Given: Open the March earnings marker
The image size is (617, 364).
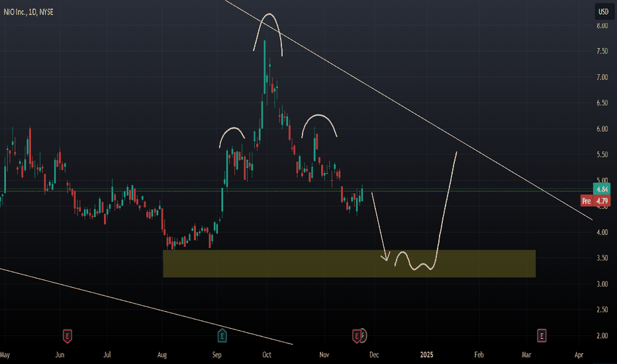Looking at the screenshot, I should pyautogui.click(x=542, y=336).
